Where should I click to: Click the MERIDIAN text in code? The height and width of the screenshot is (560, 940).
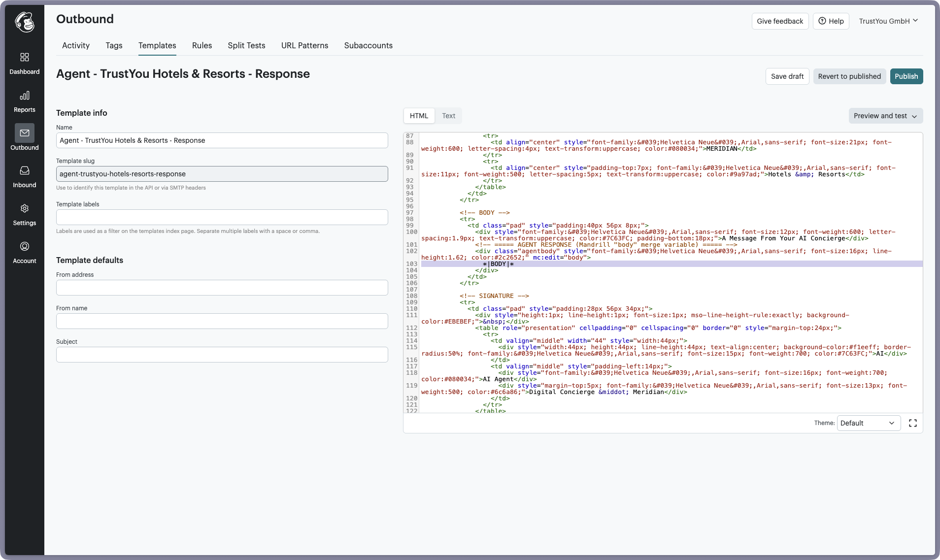click(x=722, y=149)
